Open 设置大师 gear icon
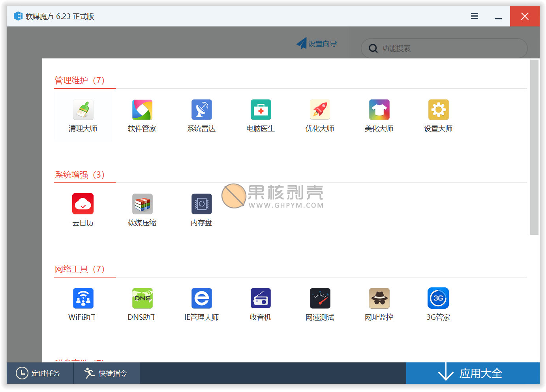 point(438,116)
